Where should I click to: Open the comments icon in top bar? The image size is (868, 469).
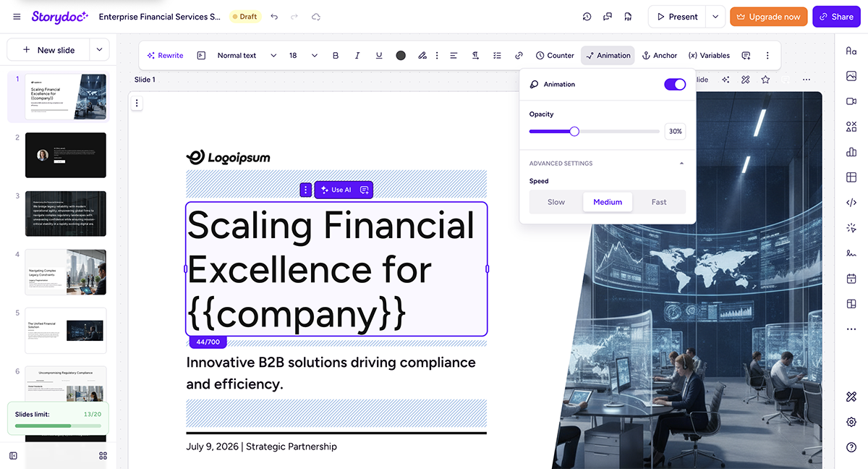608,17
